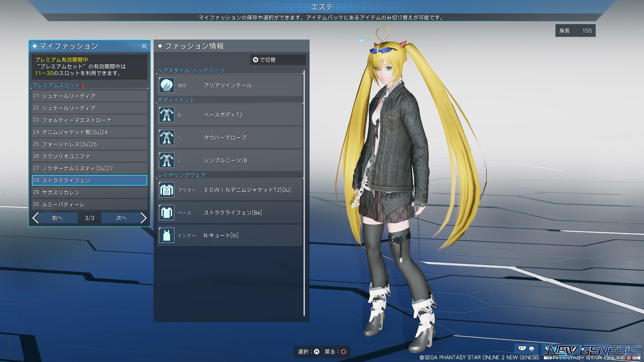This screenshot has height=362, width=644.
Task: Select slot 27 ノクターナルミスティ[Ou]27
Action: [x=90, y=168]
